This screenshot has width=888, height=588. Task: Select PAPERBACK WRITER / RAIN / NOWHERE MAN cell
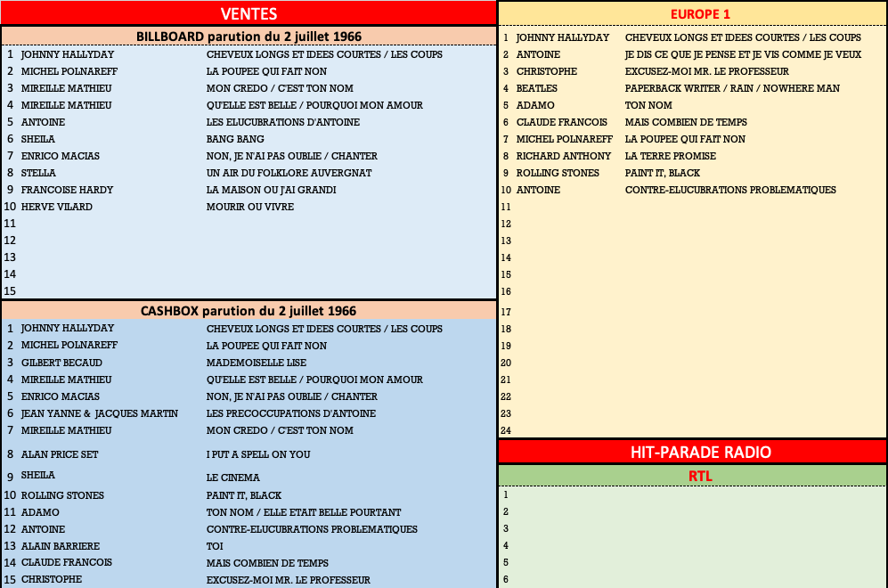click(x=732, y=89)
